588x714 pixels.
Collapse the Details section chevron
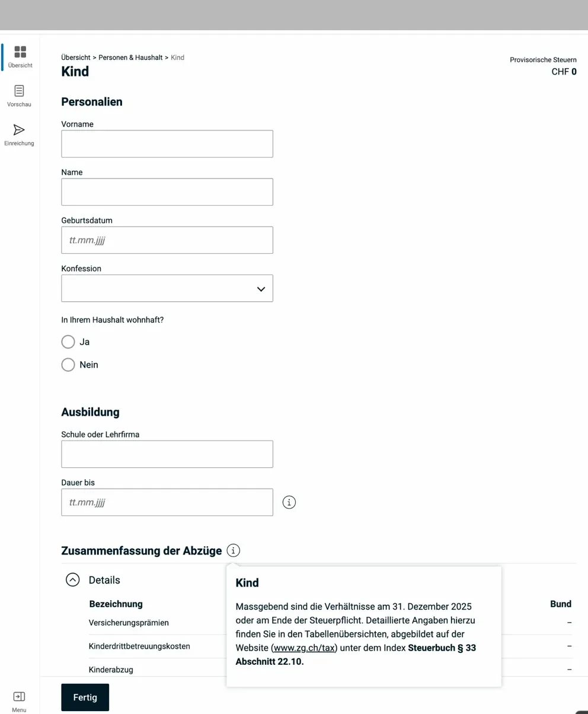72,580
